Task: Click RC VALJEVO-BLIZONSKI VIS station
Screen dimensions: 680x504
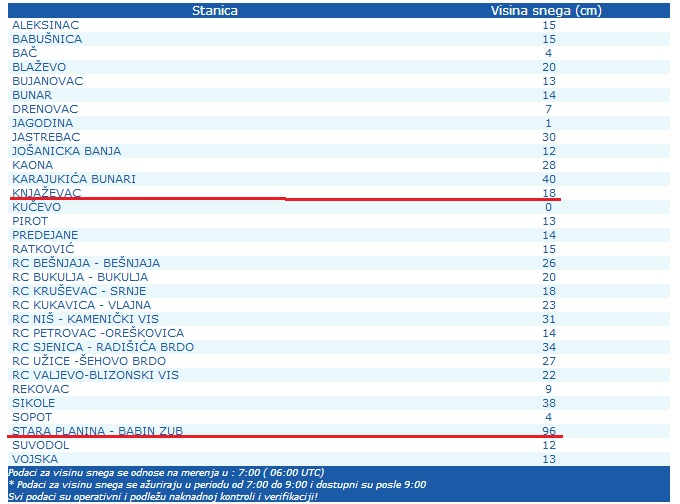Action: click(95, 375)
